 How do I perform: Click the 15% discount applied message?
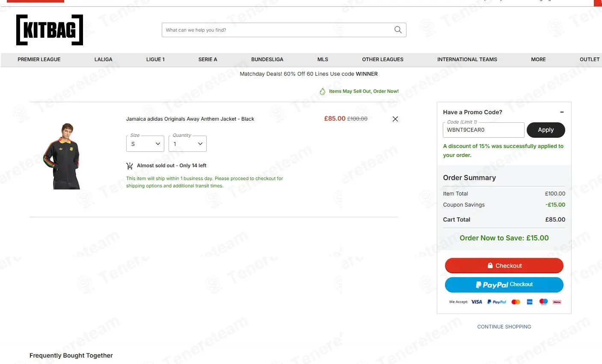tap(503, 151)
